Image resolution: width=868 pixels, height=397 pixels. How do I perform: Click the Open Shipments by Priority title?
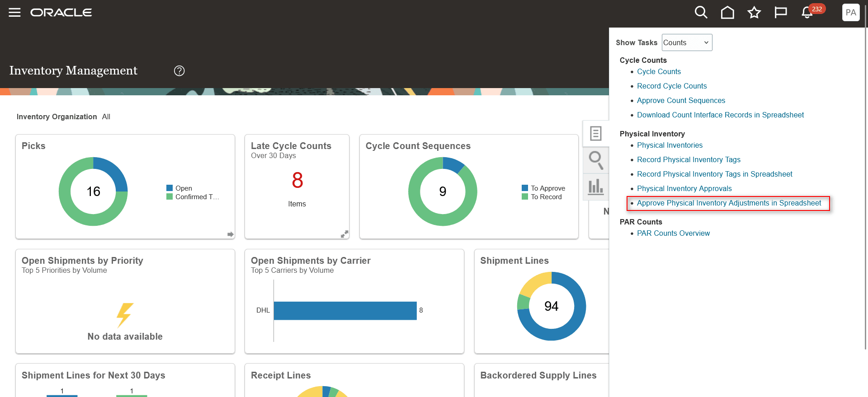coord(82,261)
